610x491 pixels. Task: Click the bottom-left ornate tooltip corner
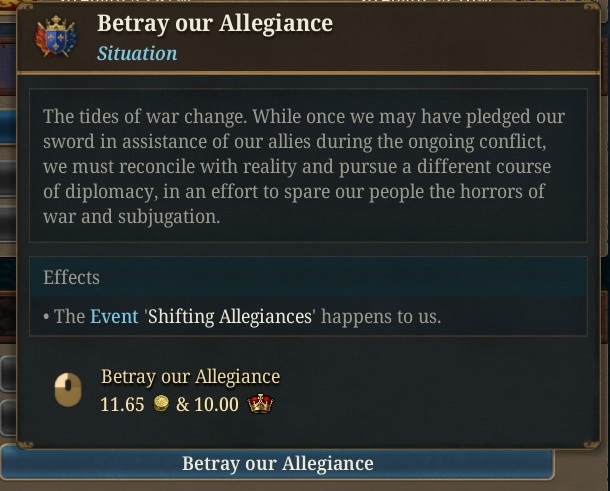click(26, 444)
